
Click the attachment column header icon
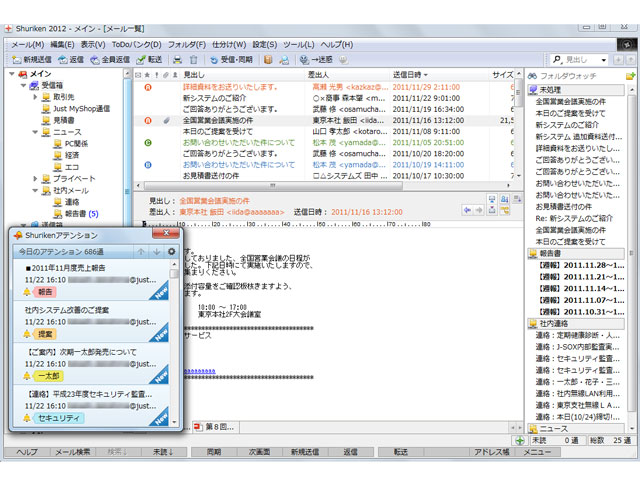point(166,75)
